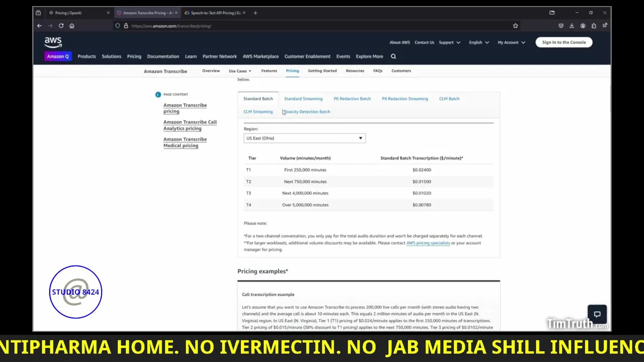Open the About AWS link
This screenshot has width=644, height=362.
(399, 43)
